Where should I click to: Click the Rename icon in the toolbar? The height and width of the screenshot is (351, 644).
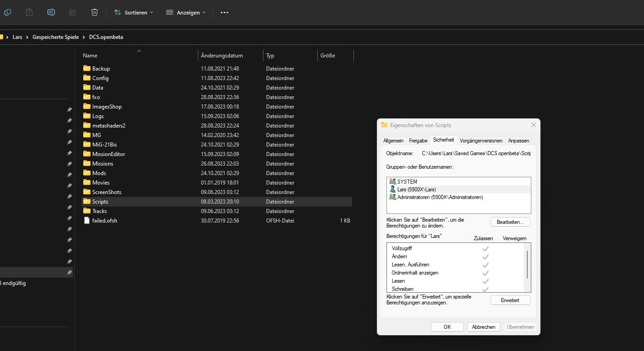pos(51,12)
